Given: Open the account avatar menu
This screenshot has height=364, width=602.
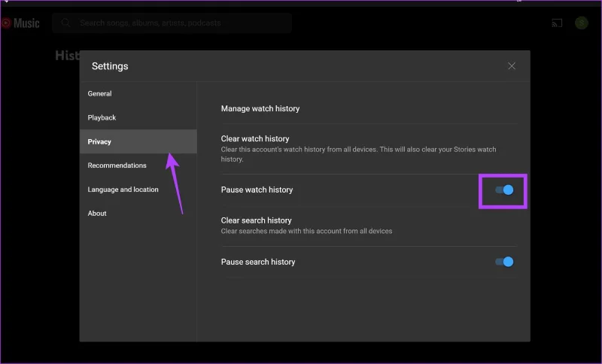Looking at the screenshot, I should 581,23.
